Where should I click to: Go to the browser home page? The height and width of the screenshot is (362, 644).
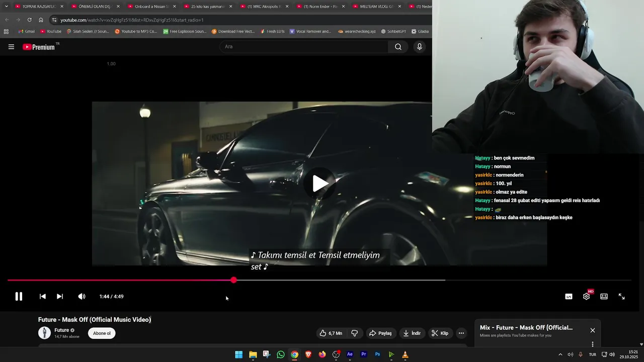click(41, 20)
